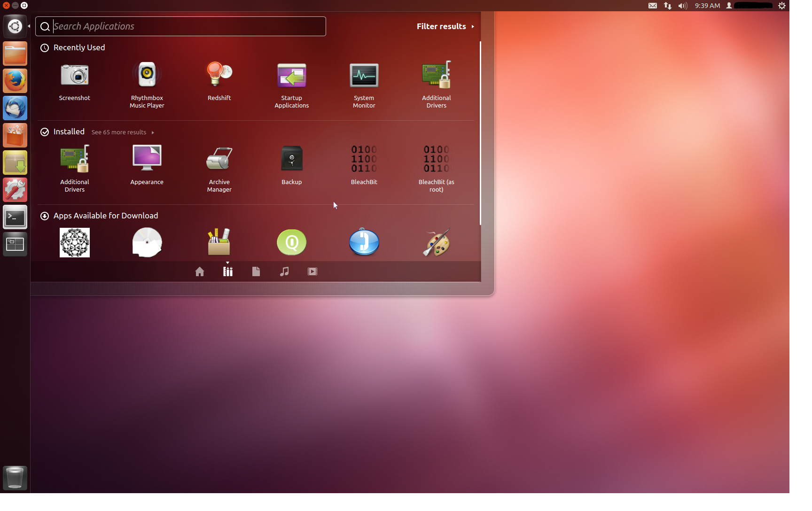The width and height of the screenshot is (812, 511).
Task: Open the Trash in launcher
Action: point(15,478)
